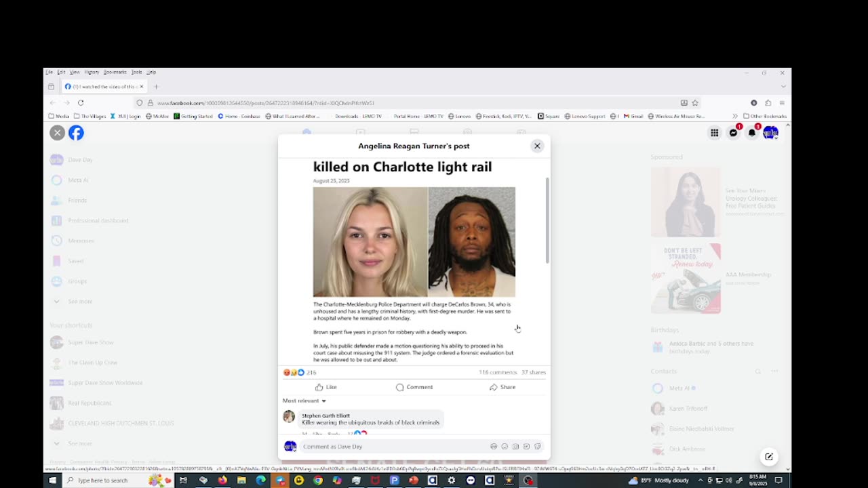This screenshot has width=868, height=488.
Task: Open the Edit menu
Action: coord(61,72)
